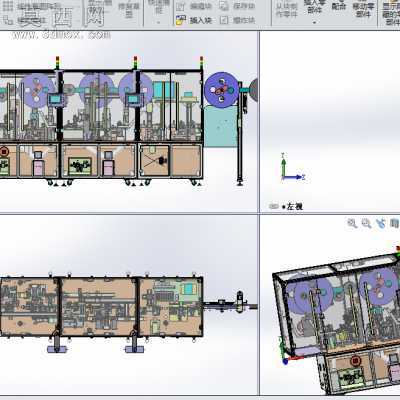Image resolution: width=400 pixels, height=400 pixels.
Task: Select the purple reel on machine's right end
Action: 222,90
